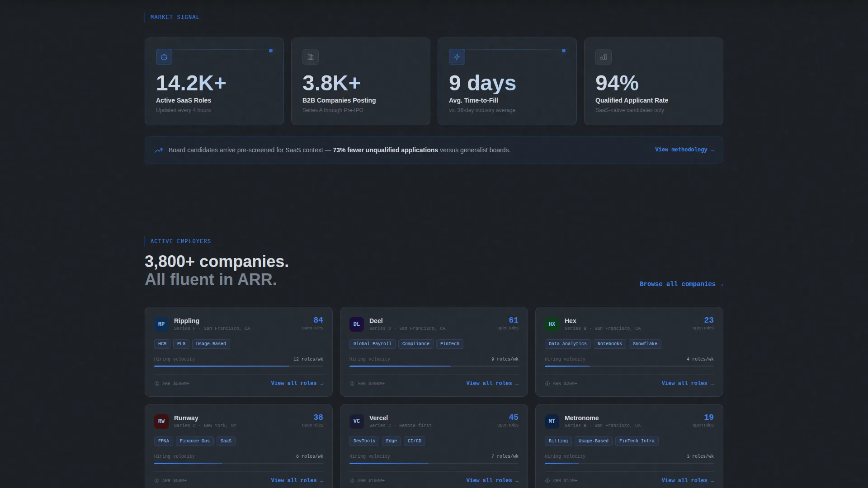
Task: Click Deel hiring velocity progress bar
Action: click(x=434, y=366)
